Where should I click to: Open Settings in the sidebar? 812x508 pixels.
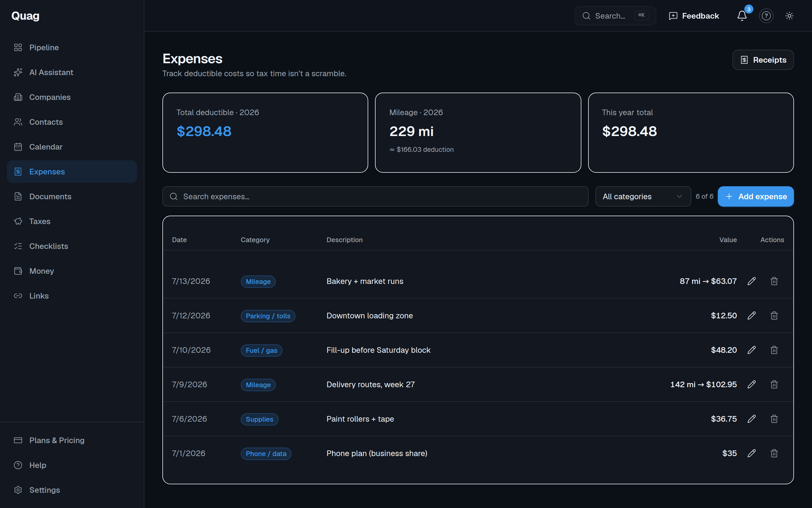coord(72,490)
